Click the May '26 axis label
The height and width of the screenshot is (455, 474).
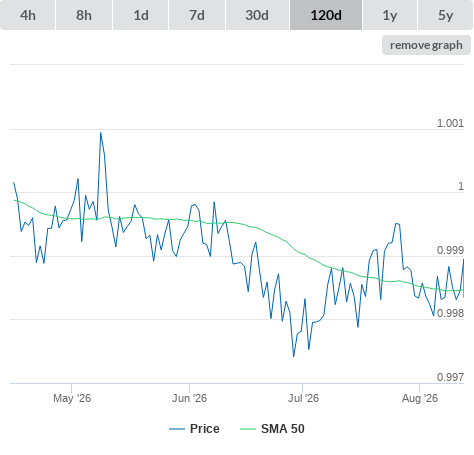click(72, 398)
